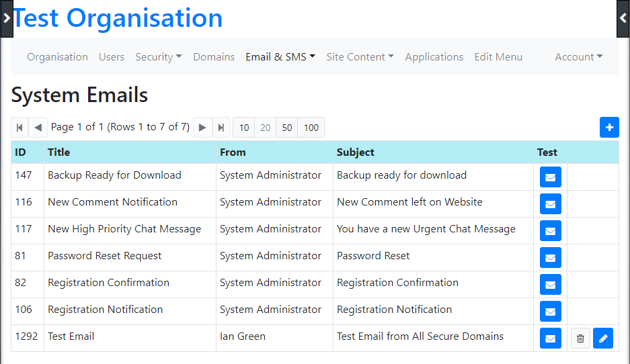630x364 pixels.
Task: Collapse the right side panel chevron
Action: (x=623, y=18)
